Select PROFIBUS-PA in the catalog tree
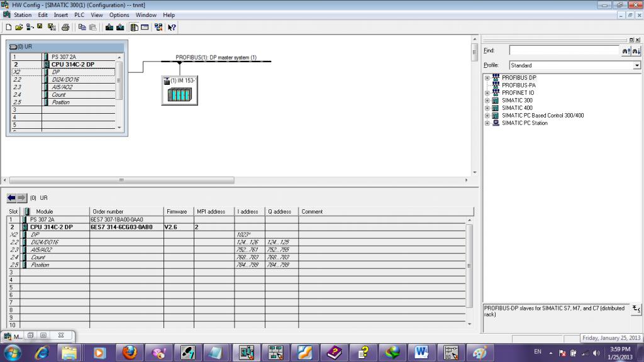Image resolution: width=644 pixels, height=362 pixels. coord(518,85)
